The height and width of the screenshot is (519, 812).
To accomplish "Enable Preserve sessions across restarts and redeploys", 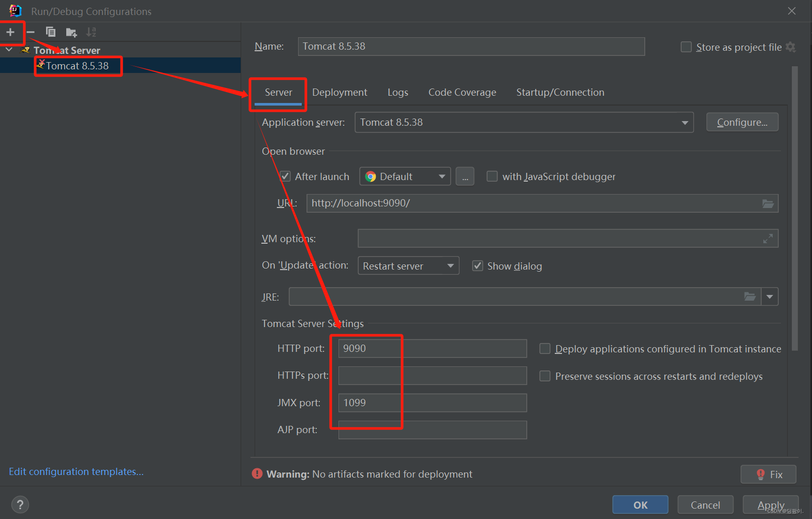I will (545, 376).
